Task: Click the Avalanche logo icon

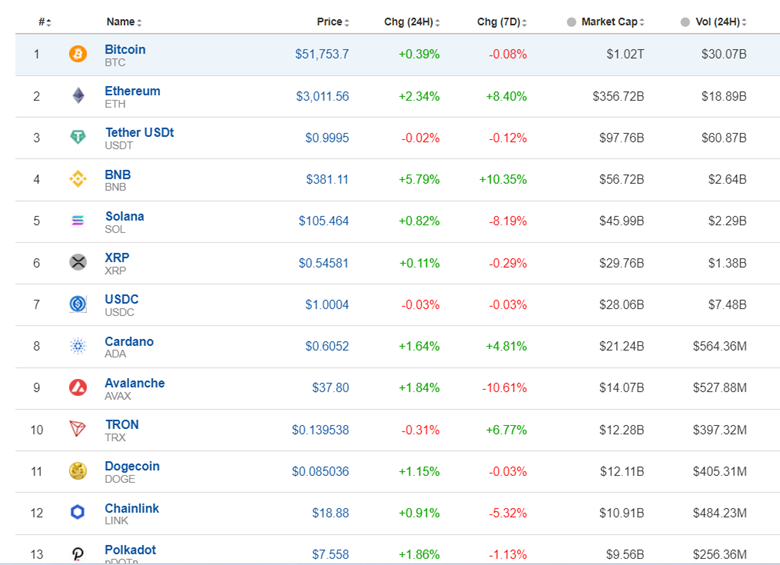Action: (x=78, y=387)
